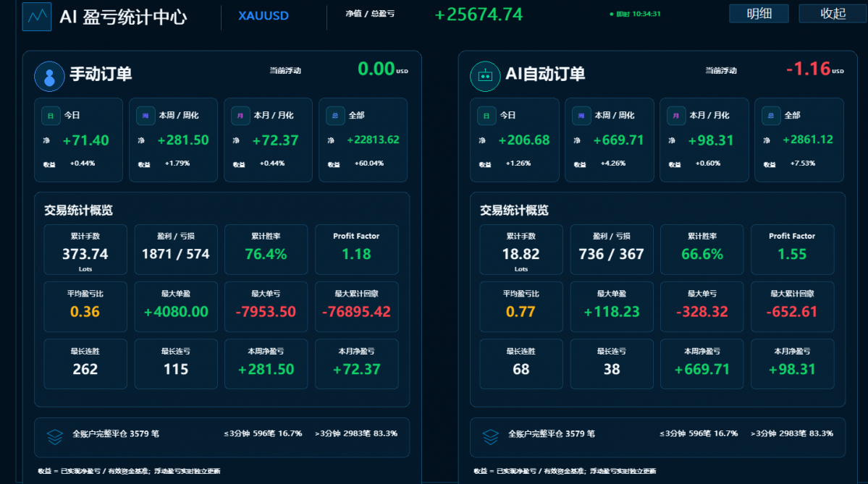Click the 最大单盈 +4080.00 value
The height and width of the screenshot is (484, 868).
tap(176, 312)
